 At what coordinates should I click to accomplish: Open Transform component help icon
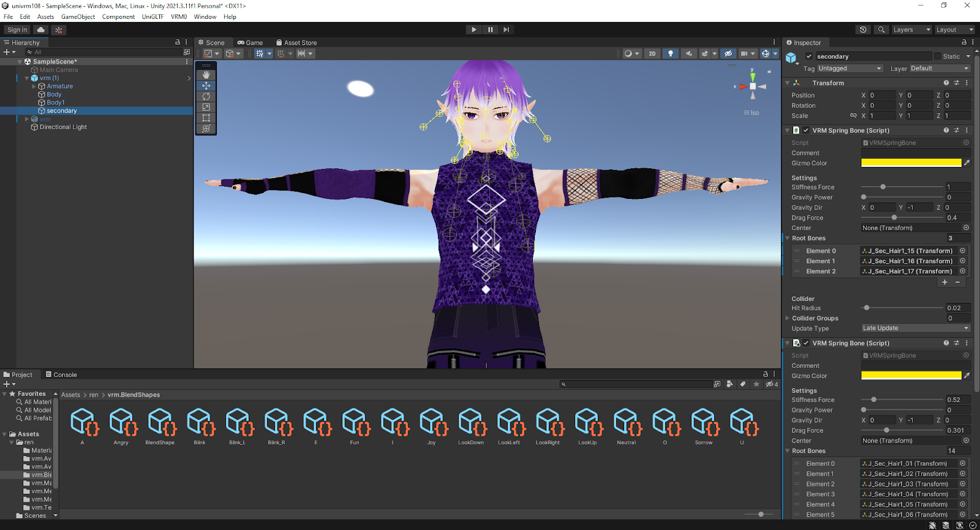[x=946, y=83]
